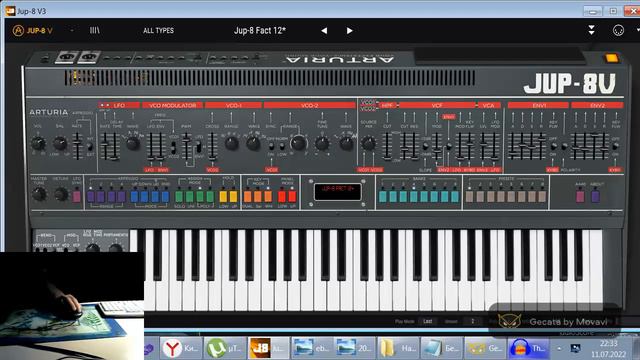Select UNI assign mode green button

click(x=189, y=197)
